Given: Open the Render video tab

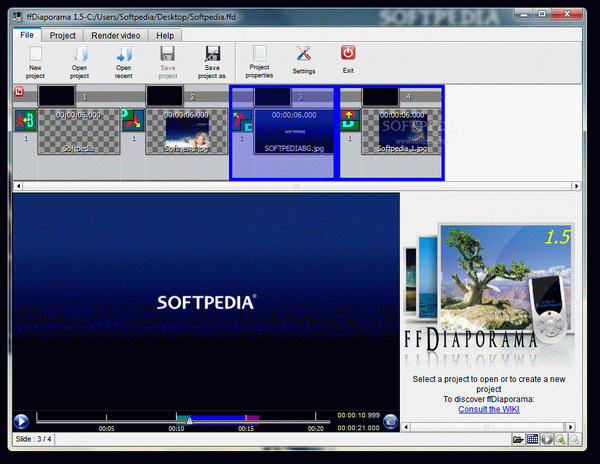Looking at the screenshot, I should 116,36.
